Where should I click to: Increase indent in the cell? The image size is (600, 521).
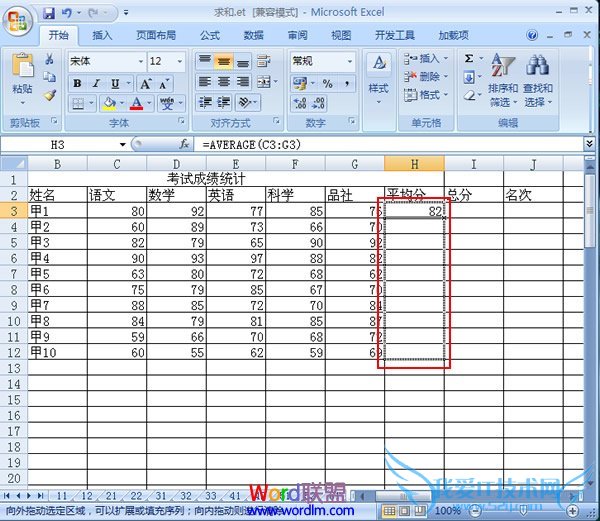pyautogui.click(x=224, y=103)
